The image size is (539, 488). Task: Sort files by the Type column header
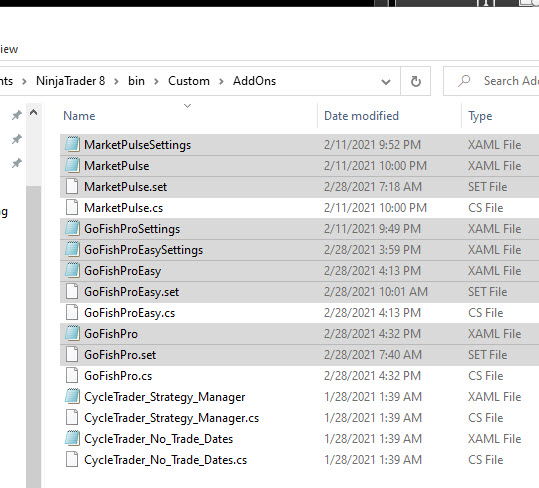[x=480, y=116]
